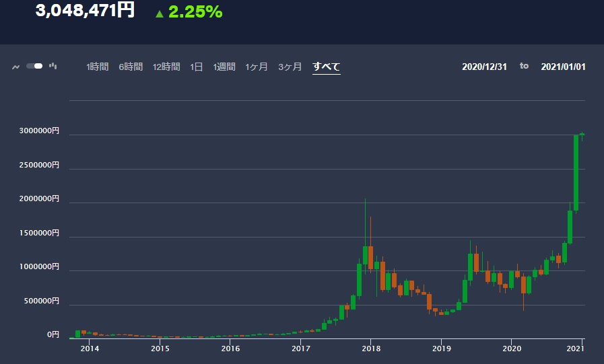Click the price 3,048,471円 text
This screenshot has height=364, width=604.
pyautogui.click(x=85, y=10)
